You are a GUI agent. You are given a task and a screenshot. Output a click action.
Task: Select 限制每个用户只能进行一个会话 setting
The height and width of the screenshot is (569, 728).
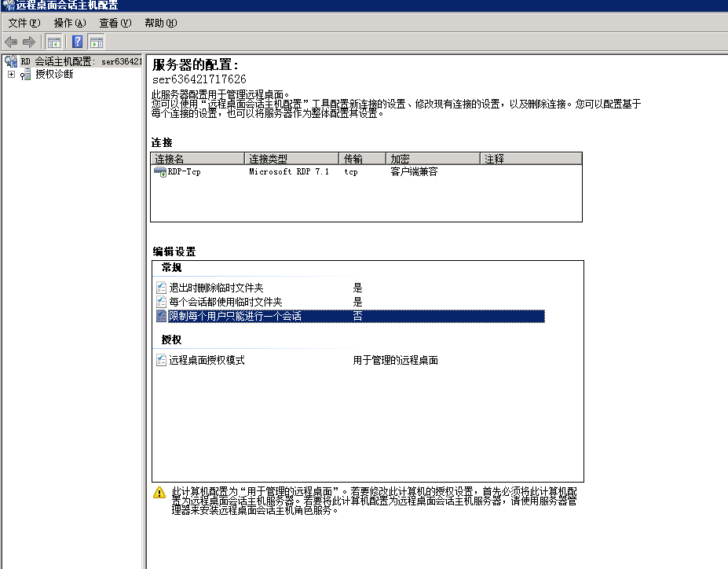pos(235,316)
